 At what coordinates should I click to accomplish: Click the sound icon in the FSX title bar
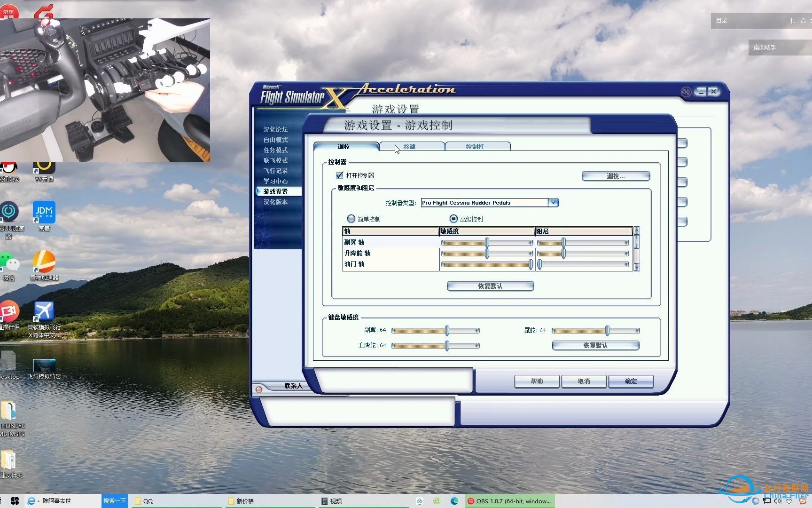pos(686,92)
